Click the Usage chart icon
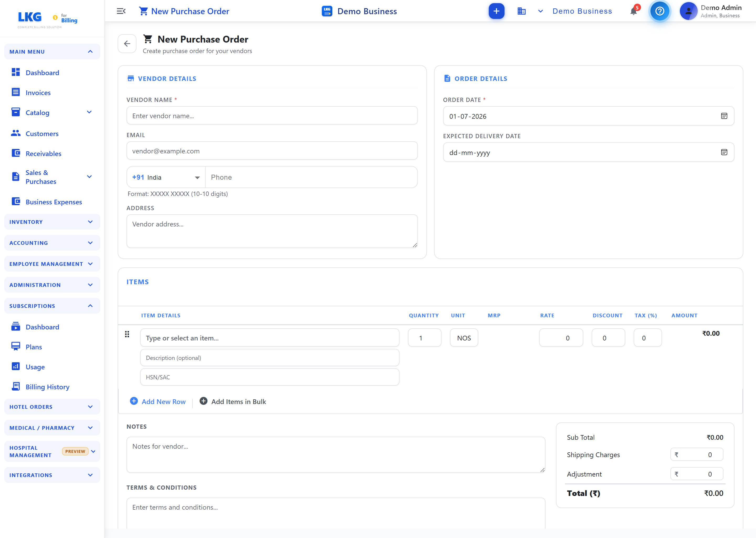 point(15,366)
